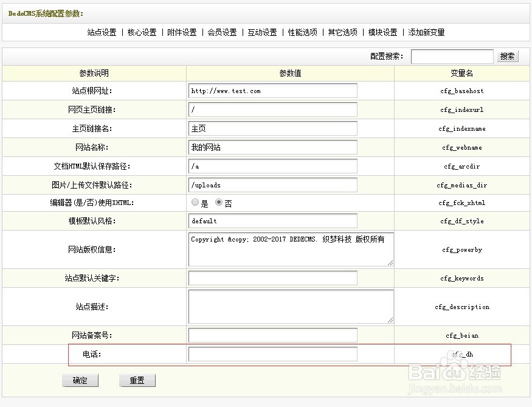The image size is (532, 407).
Task: Click the 站点描述 textarea
Action: [x=291, y=307]
